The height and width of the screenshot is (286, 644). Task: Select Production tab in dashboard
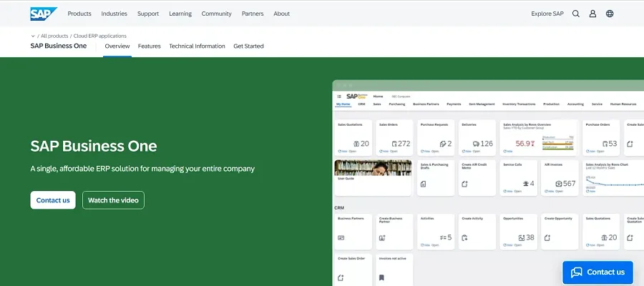click(551, 104)
